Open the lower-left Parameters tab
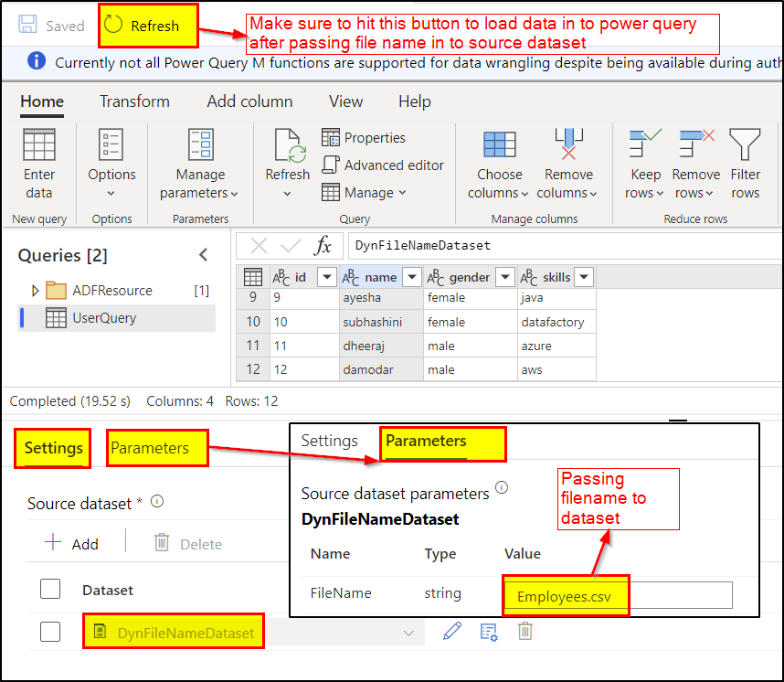The height and width of the screenshot is (682, 784). pos(157,448)
